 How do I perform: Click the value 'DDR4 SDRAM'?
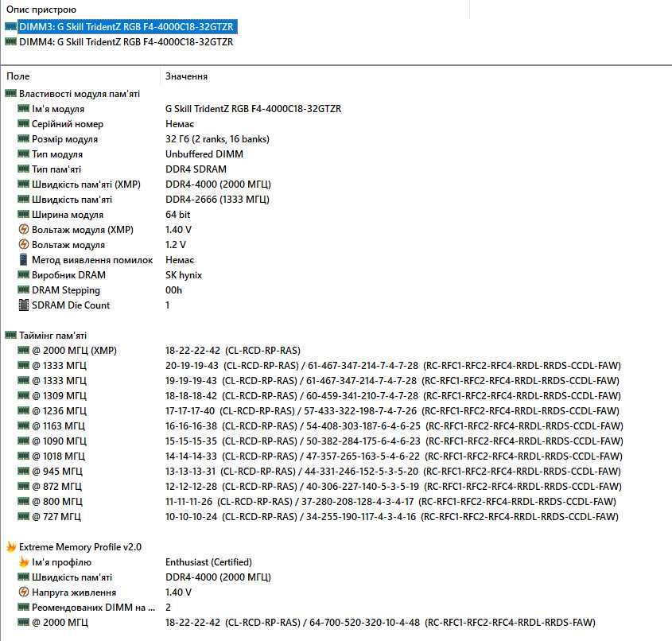[196, 169]
